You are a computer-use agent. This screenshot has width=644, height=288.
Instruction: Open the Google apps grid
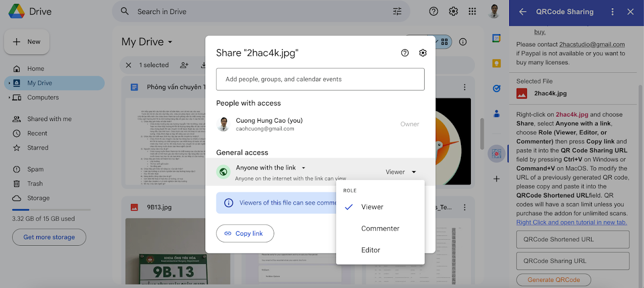coord(472,11)
